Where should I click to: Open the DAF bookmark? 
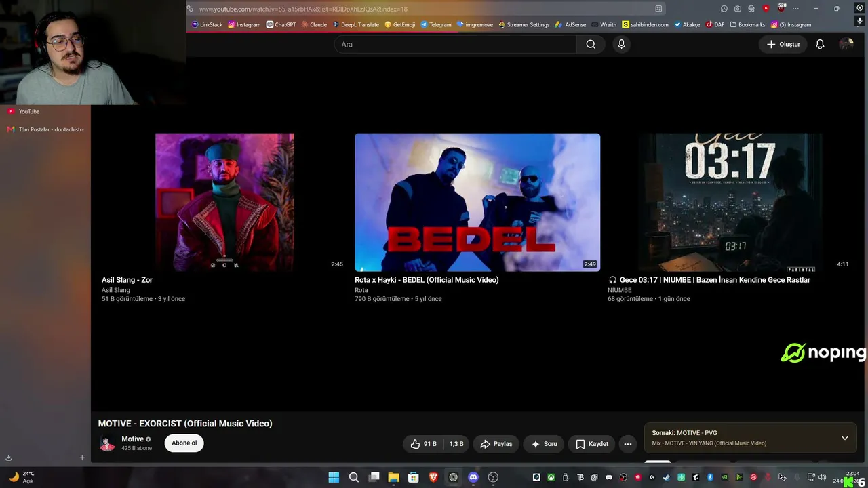pyautogui.click(x=715, y=25)
